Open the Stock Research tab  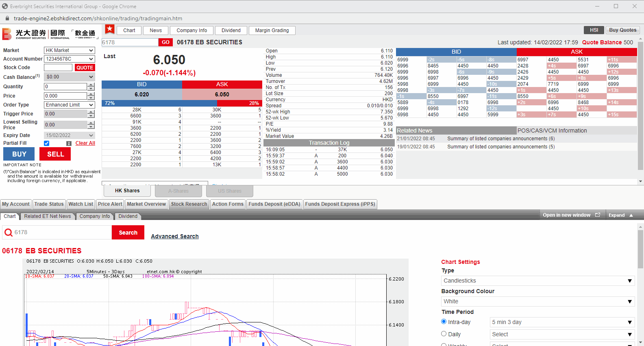(x=189, y=204)
